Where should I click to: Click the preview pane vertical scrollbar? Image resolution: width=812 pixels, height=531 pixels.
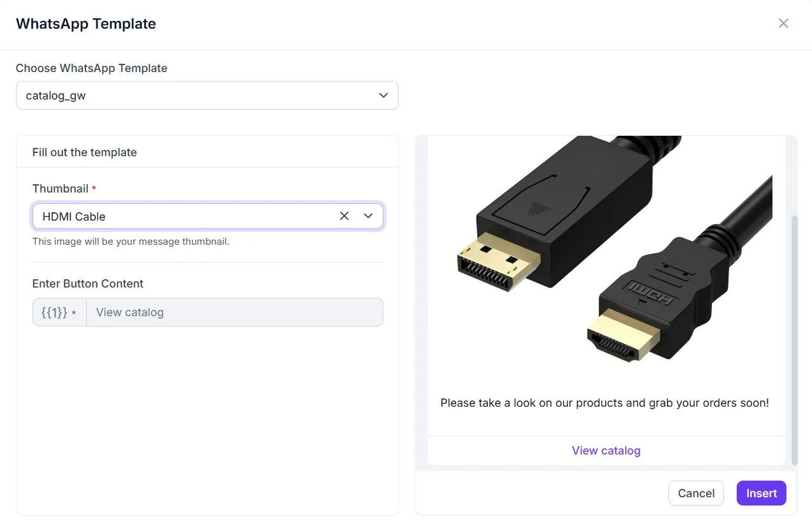[794, 338]
